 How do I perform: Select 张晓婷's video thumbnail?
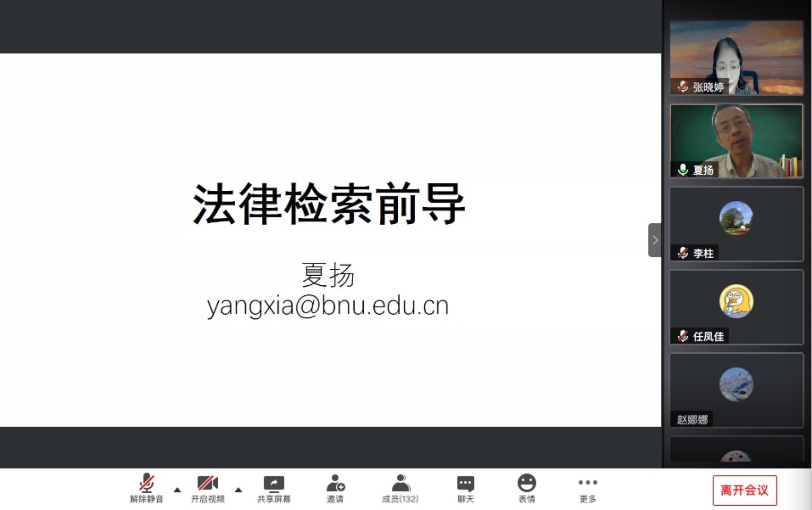click(736, 57)
